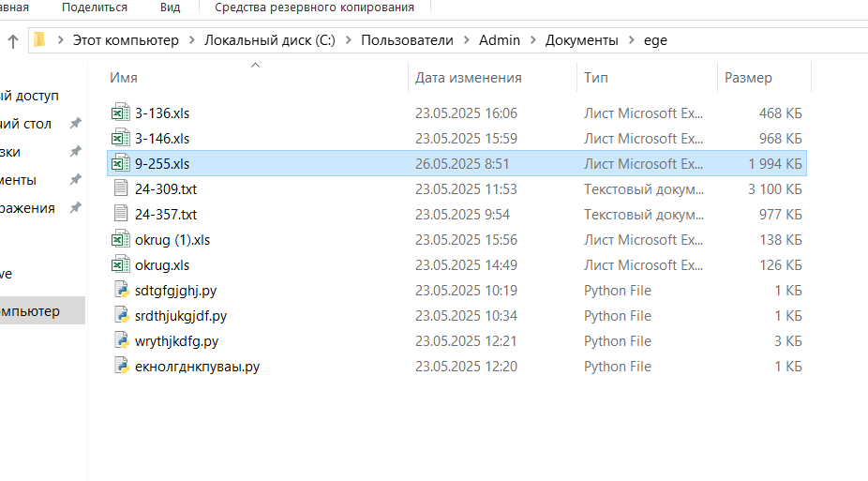Go up one folder with the up arrow

pyautogui.click(x=13, y=40)
